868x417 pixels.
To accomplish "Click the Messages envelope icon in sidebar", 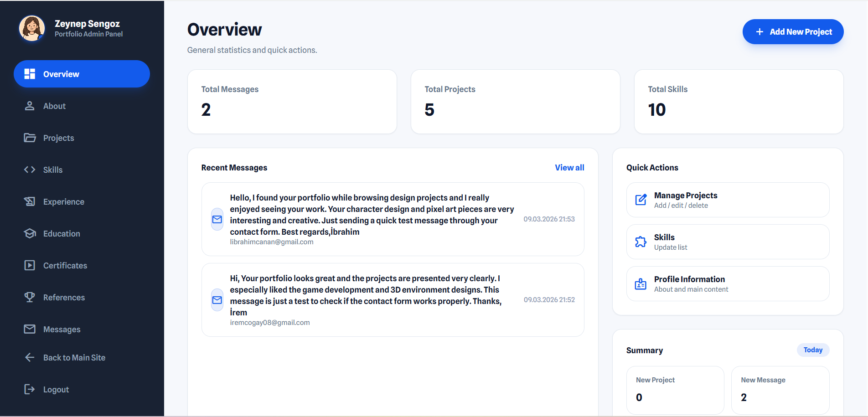I will tap(30, 329).
